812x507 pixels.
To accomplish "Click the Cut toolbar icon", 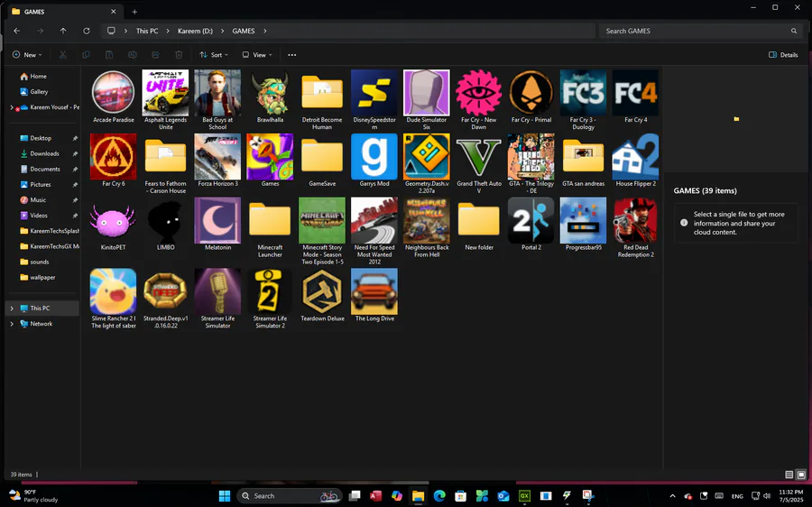I will [62, 55].
